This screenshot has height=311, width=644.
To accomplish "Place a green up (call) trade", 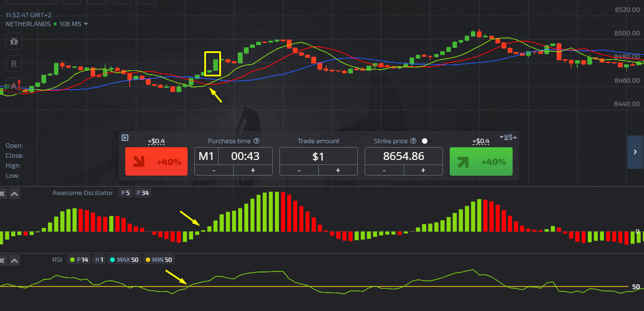I will point(481,162).
